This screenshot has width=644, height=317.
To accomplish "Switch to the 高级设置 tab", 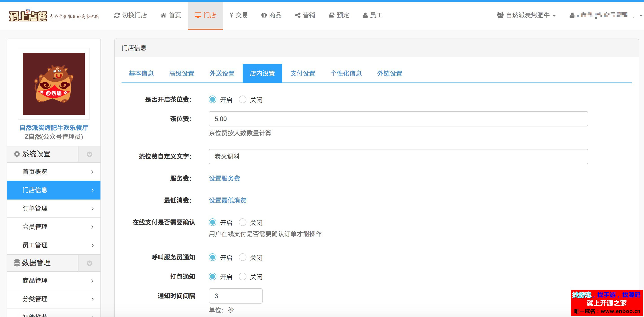I will [182, 74].
